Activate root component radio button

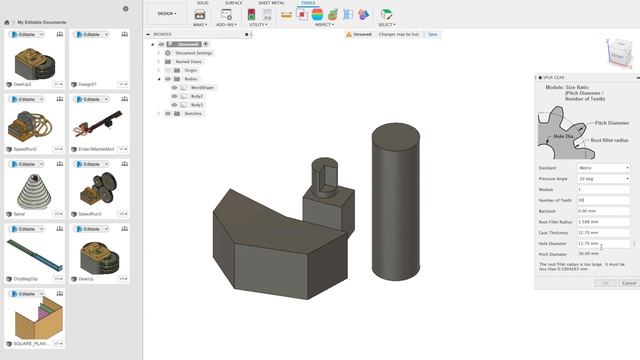tap(206, 44)
